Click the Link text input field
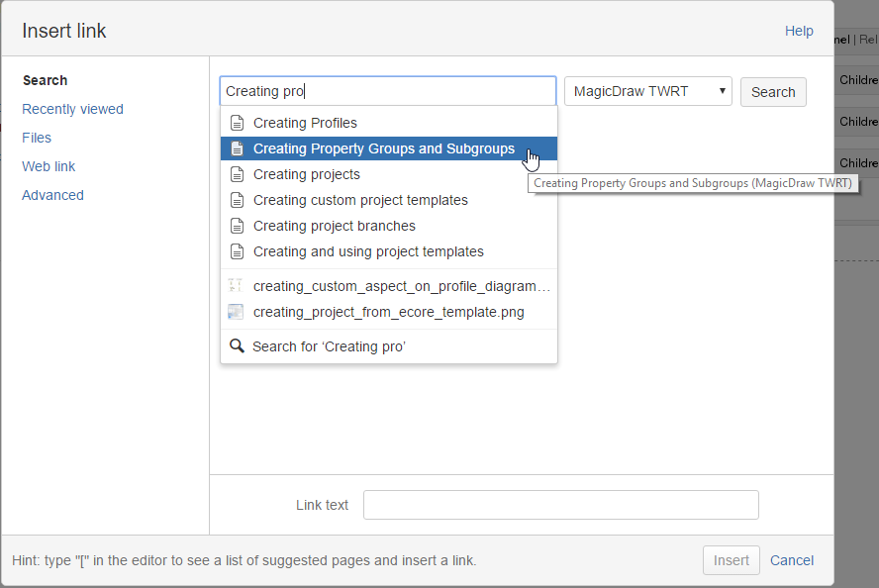879x588 pixels. coord(560,505)
